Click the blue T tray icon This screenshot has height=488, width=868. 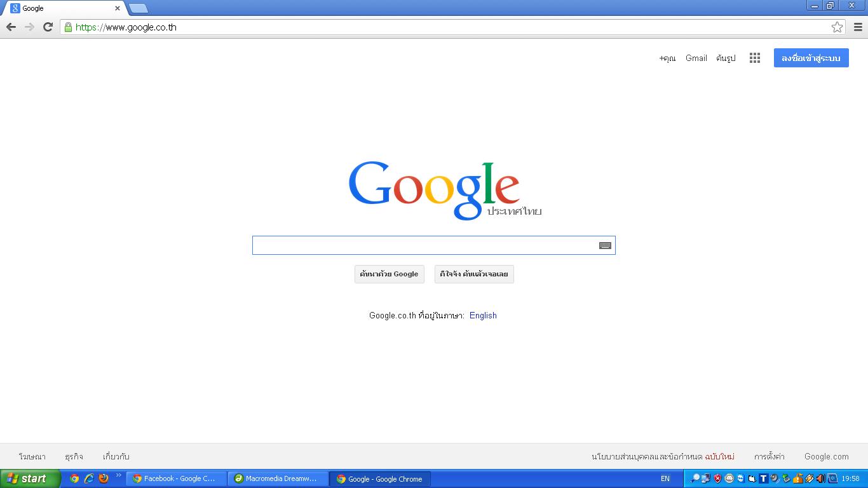tap(764, 478)
